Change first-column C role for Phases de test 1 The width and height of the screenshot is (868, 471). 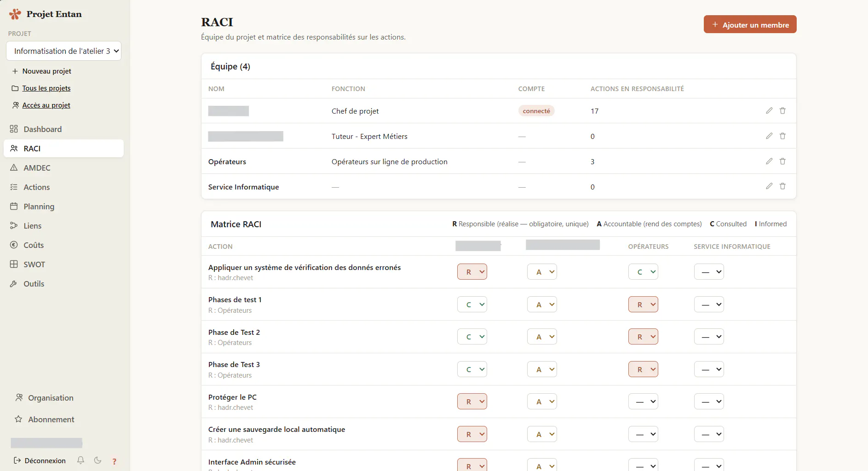click(x=472, y=304)
